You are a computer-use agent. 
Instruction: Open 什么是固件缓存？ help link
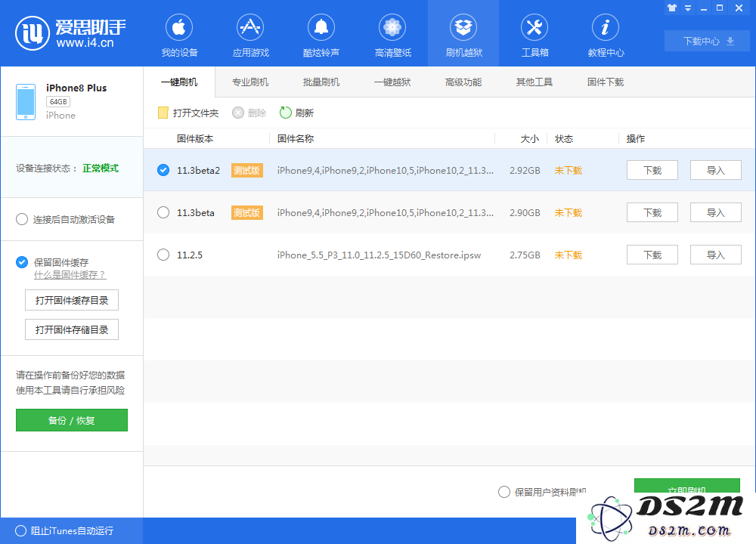pos(70,275)
